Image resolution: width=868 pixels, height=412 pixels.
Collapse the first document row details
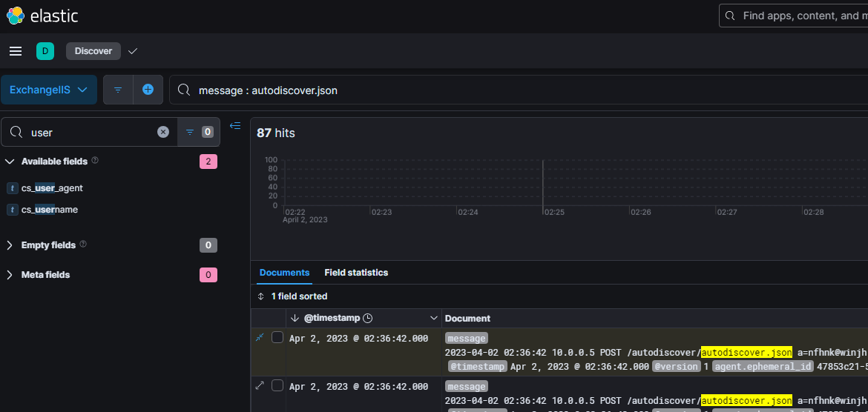click(x=260, y=337)
